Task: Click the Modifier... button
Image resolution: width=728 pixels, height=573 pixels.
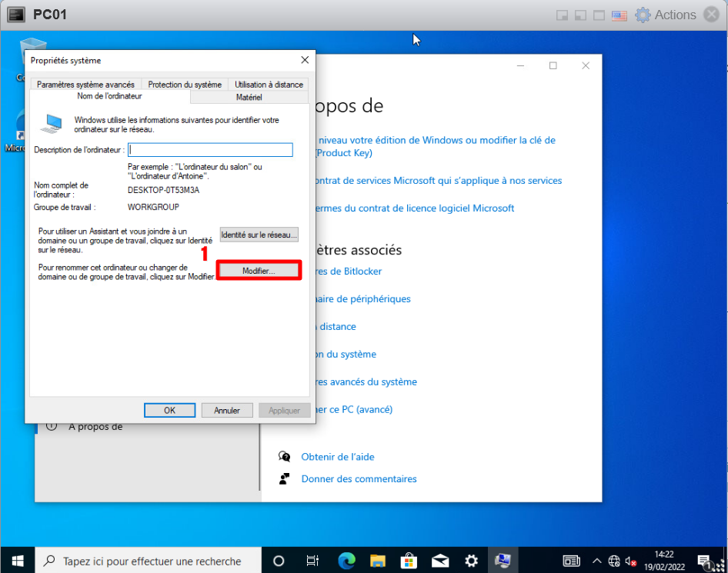Action: tap(259, 271)
